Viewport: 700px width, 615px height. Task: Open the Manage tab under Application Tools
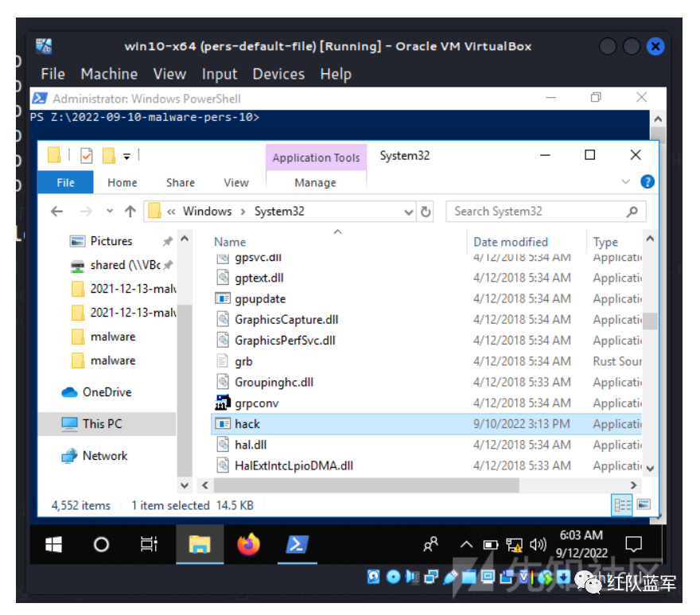coord(315,182)
